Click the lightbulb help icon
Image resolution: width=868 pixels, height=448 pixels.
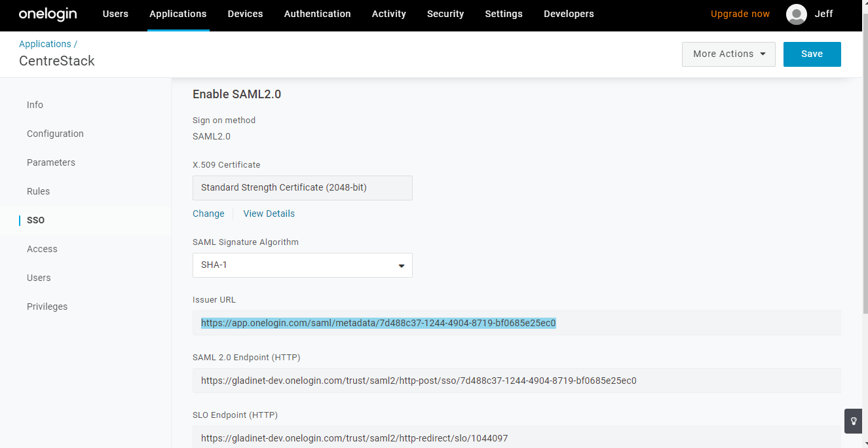pyautogui.click(x=854, y=421)
